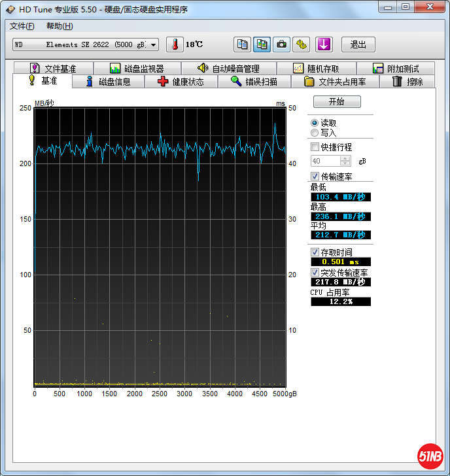Uncheck the 传输速率 checkbox
450x476 pixels.
(x=315, y=177)
